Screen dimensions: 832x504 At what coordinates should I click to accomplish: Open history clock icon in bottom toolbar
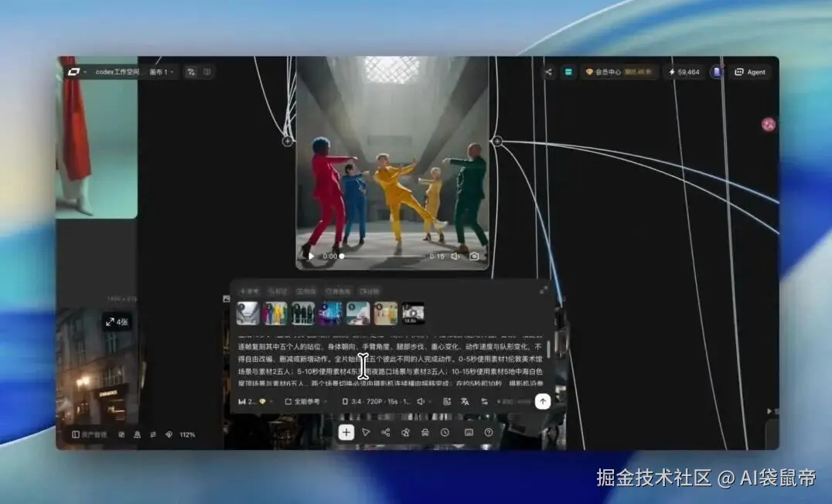tap(445, 432)
